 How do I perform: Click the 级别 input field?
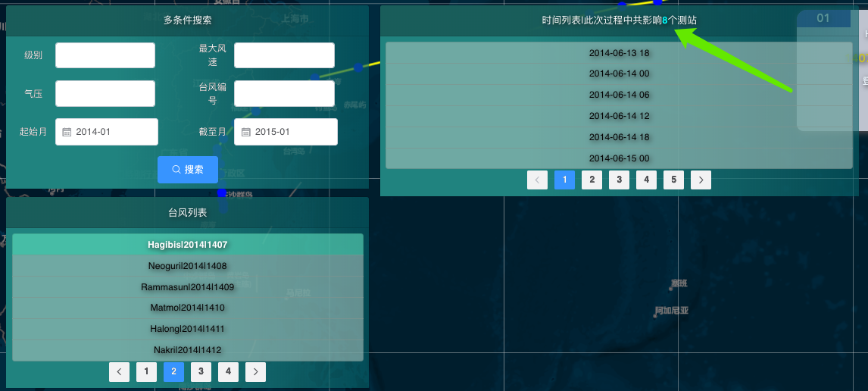coord(105,55)
